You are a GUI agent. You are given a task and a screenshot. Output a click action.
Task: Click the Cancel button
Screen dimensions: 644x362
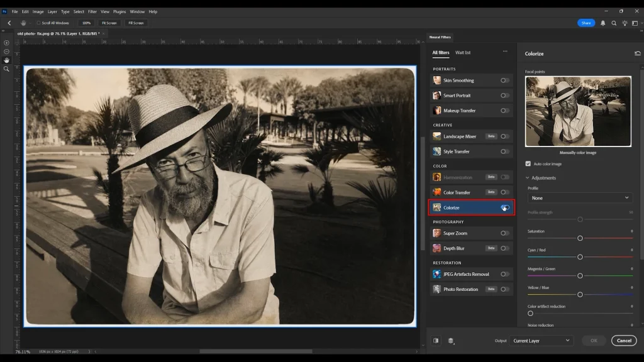pos(624,341)
